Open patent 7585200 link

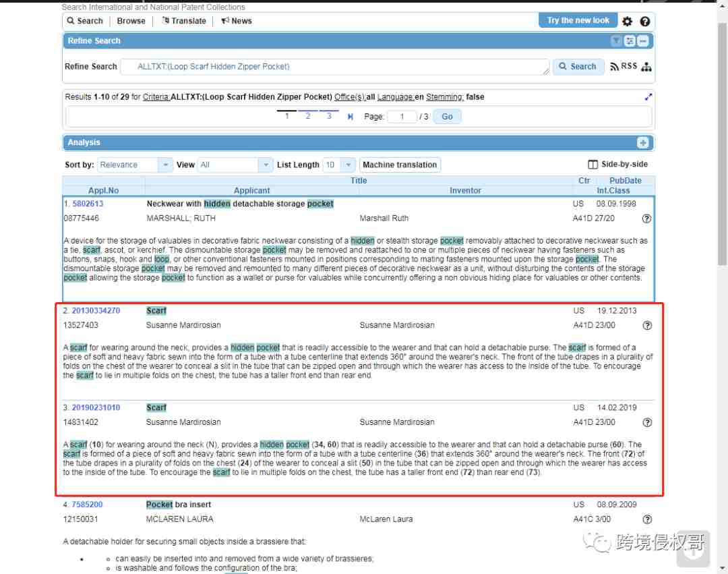click(87, 505)
